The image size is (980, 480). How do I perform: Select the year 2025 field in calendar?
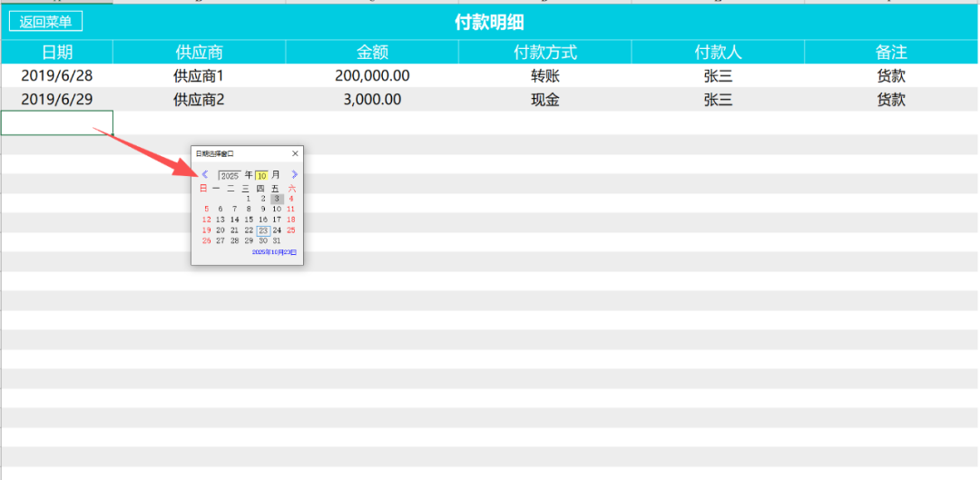[230, 175]
